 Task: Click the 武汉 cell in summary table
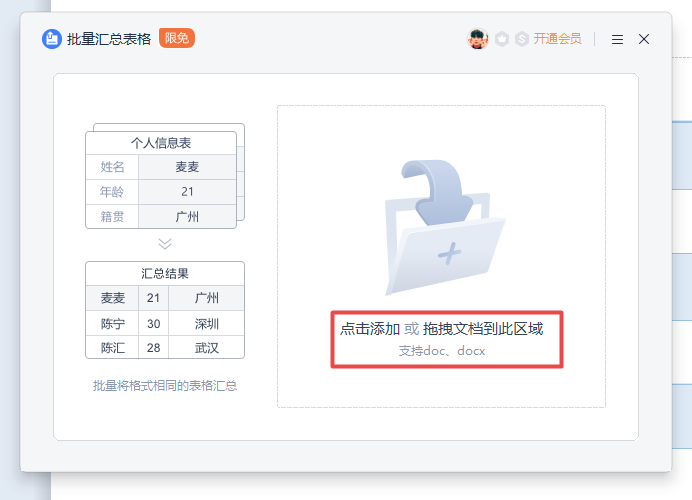(207, 347)
